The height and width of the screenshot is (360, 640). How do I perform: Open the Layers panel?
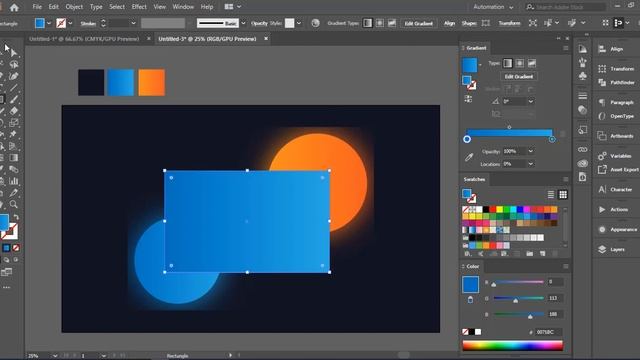click(x=611, y=249)
